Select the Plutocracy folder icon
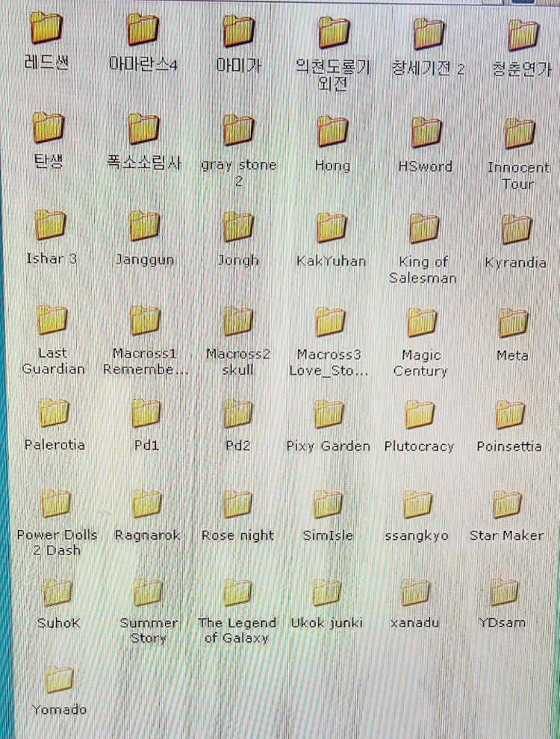 pos(420,414)
